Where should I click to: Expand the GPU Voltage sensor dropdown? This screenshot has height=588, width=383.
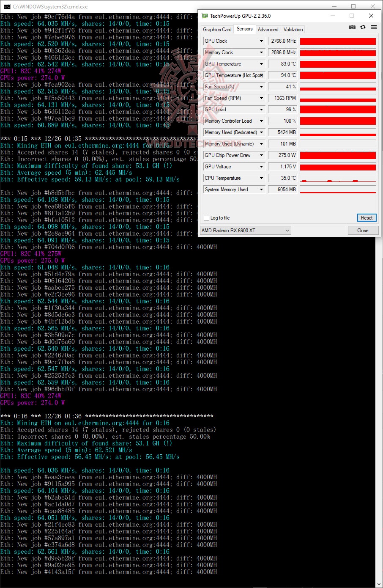point(261,167)
